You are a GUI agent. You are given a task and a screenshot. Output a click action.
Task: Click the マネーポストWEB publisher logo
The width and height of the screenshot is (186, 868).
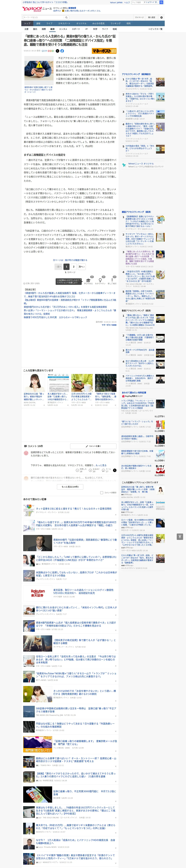(104, 51)
